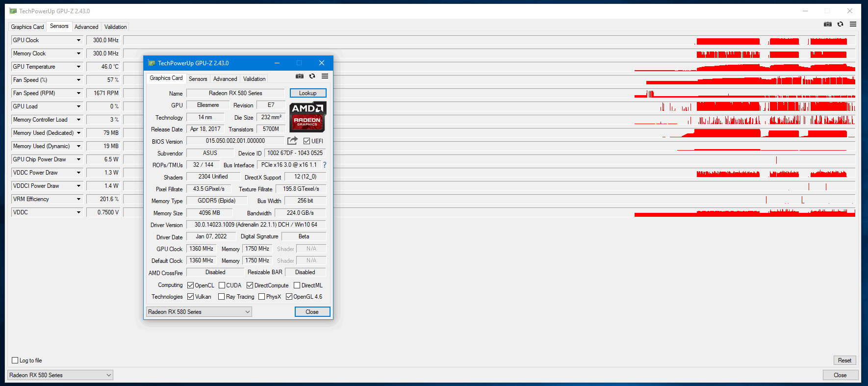Open the Memory Controller Load dropdown
The image size is (868, 386).
[78, 120]
